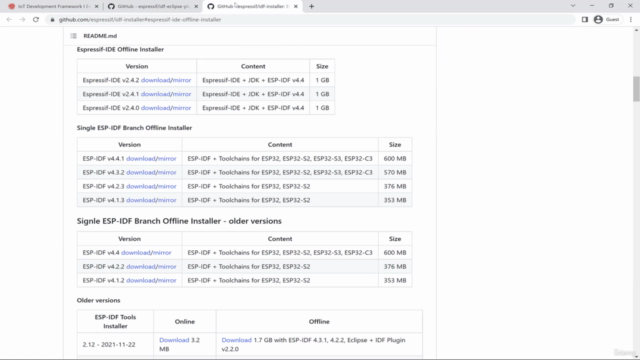
Task: Open mirror link for Espressif-IDE v2.4.0
Action: tap(182, 108)
